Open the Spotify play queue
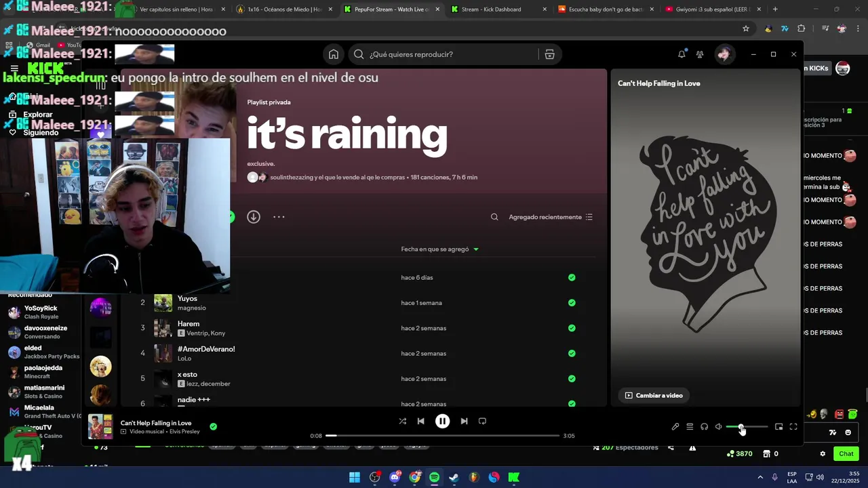The image size is (868, 488). tap(690, 427)
